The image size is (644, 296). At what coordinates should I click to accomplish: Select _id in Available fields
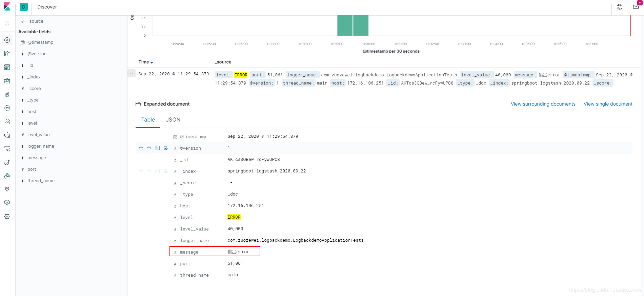point(30,66)
